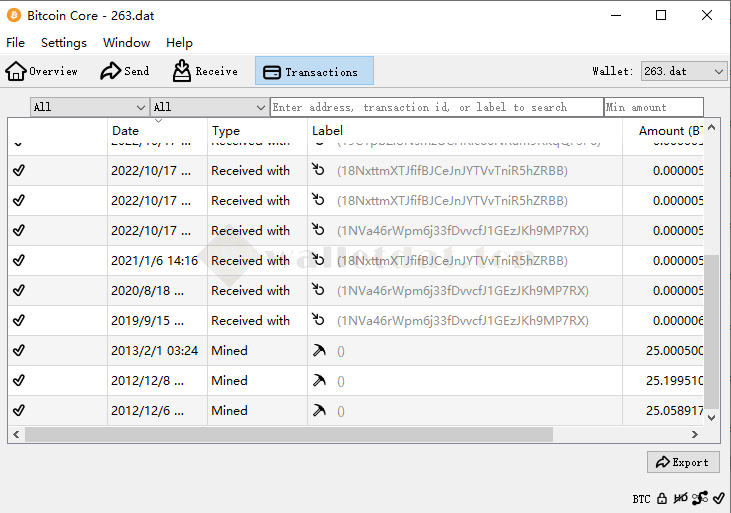
Task: Expand the Wallet selector 263.dat
Action: pyautogui.click(x=684, y=71)
